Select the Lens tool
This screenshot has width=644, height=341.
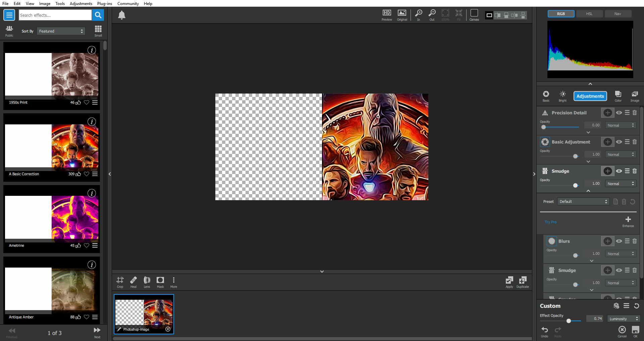(x=147, y=282)
